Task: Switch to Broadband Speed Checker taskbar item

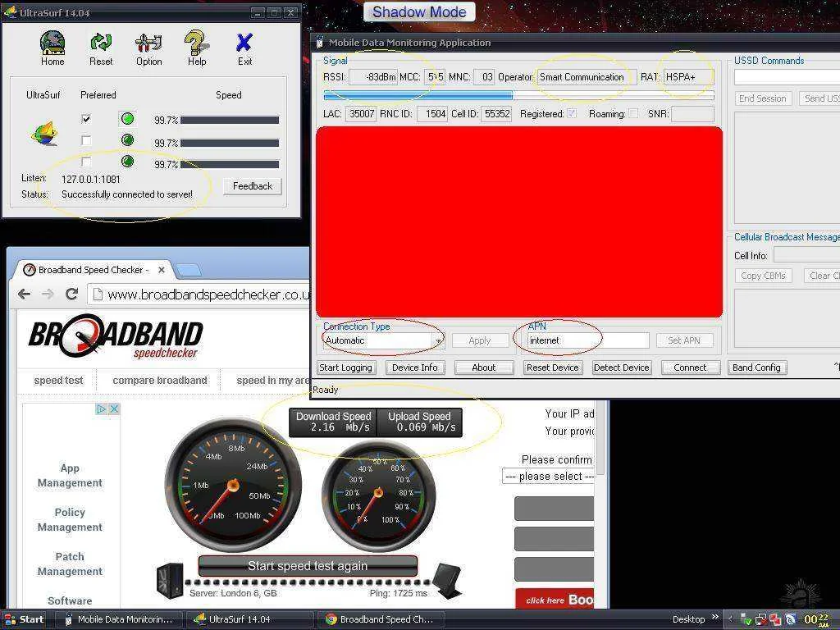Action: 381,619
